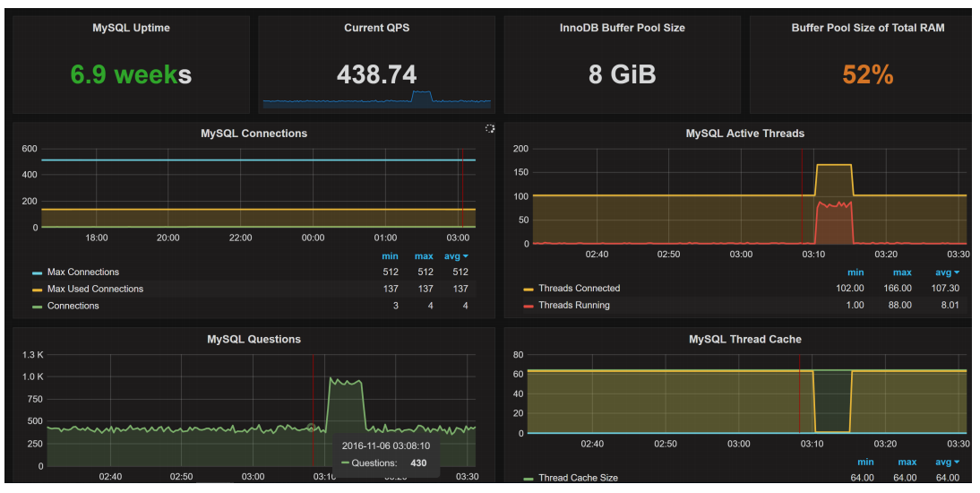This screenshot has width=980, height=493.
Task: Sort MySQL Connections legend by avg column
Action: (456, 257)
